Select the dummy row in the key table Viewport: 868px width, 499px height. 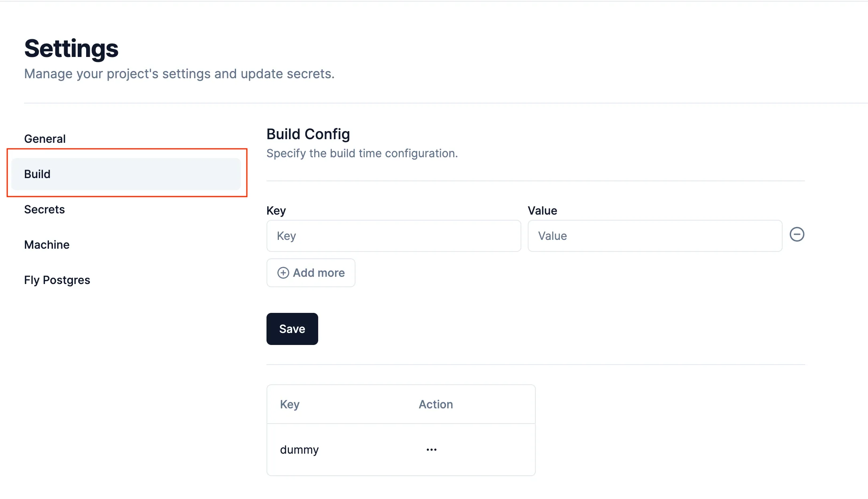tap(299, 449)
